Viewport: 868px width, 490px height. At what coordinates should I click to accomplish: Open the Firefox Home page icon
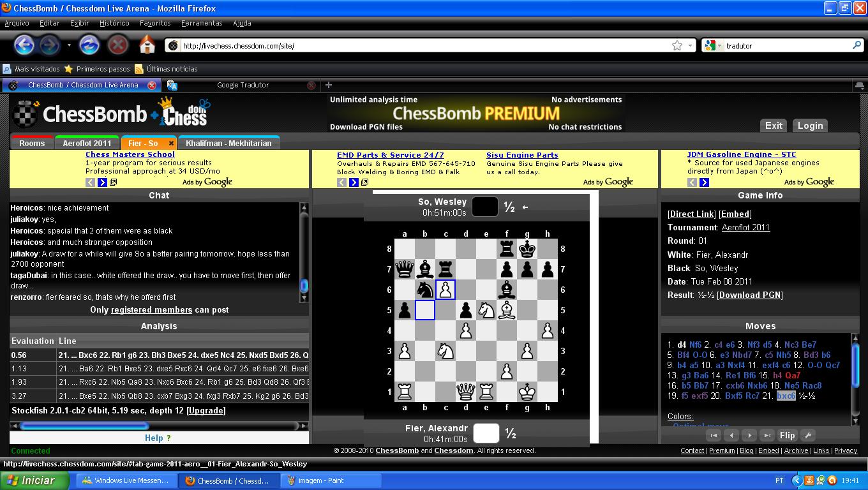click(147, 45)
